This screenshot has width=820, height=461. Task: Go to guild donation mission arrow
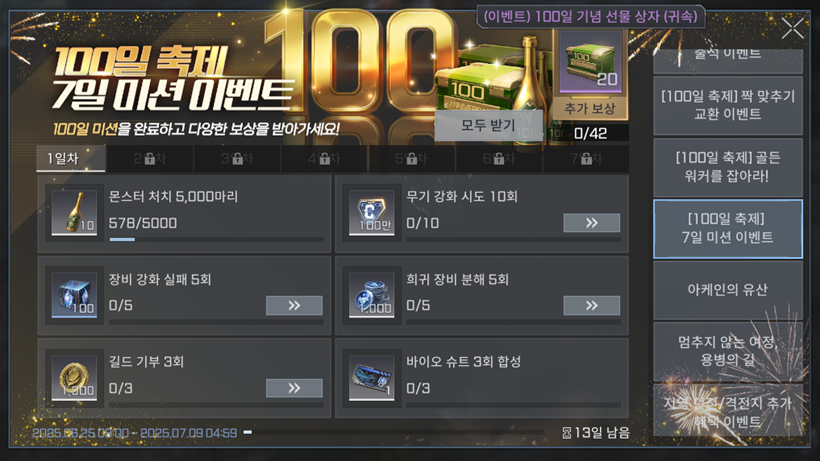(294, 388)
